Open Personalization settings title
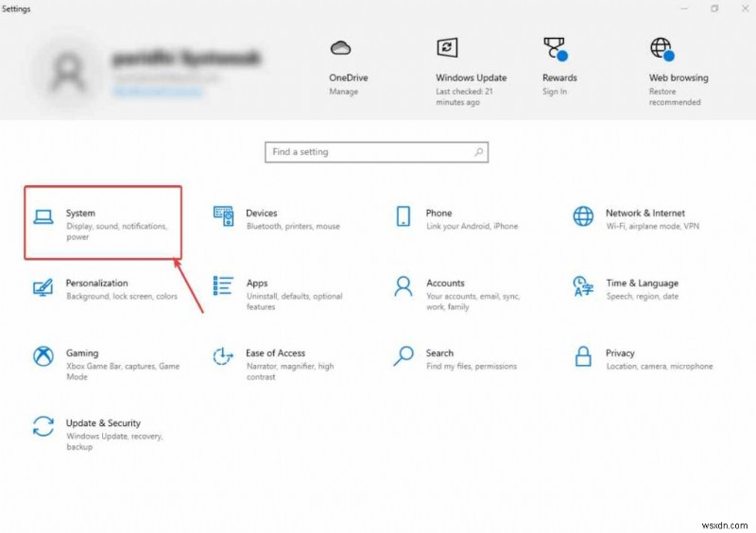756x533 pixels. click(97, 283)
